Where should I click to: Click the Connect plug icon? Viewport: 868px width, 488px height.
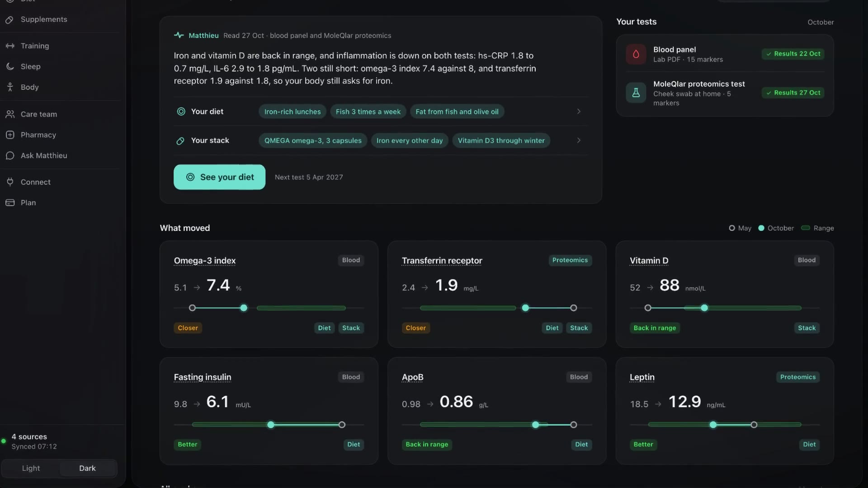10,182
